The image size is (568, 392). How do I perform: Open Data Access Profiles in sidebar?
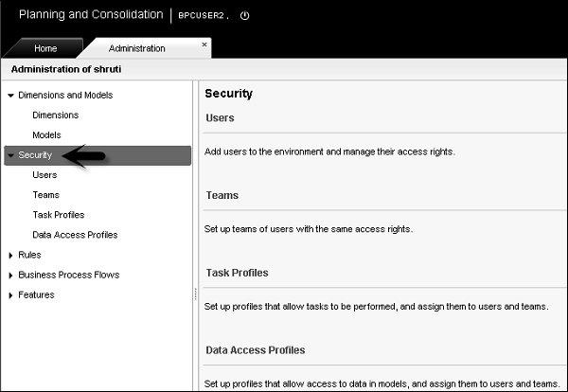[x=75, y=235]
